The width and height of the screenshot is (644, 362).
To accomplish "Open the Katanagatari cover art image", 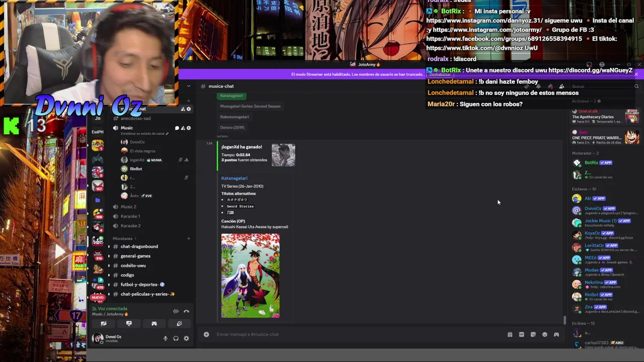I will tap(251, 276).
